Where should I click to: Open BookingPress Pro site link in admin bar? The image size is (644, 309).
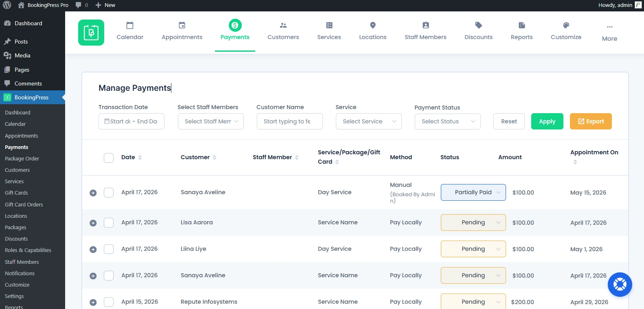[x=43, y=5]
